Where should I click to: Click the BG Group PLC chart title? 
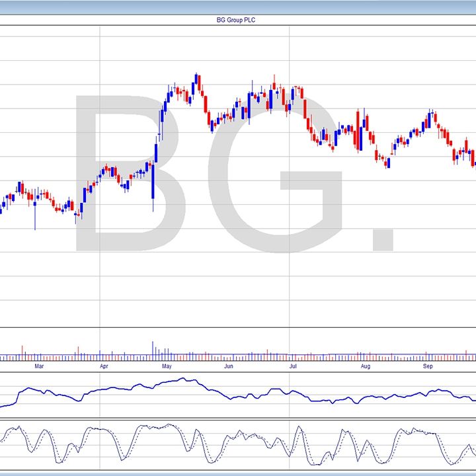[237, 20]
